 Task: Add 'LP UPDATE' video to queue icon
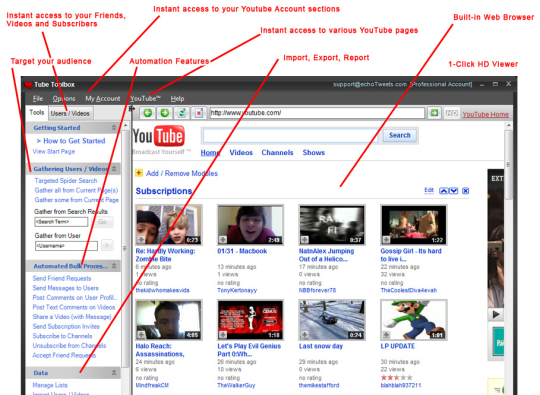point(386,334)
